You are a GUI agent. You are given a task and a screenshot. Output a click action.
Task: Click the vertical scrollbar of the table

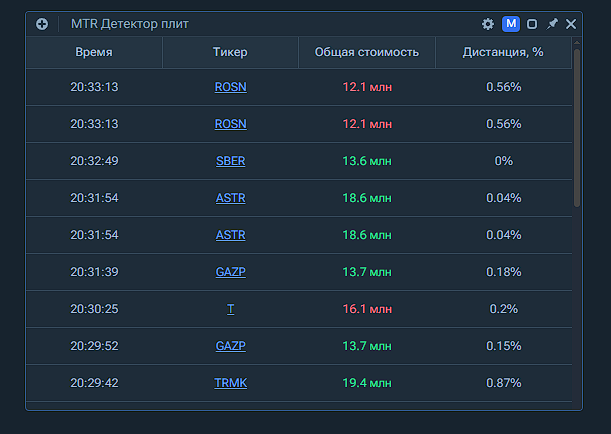pos(577,130)
